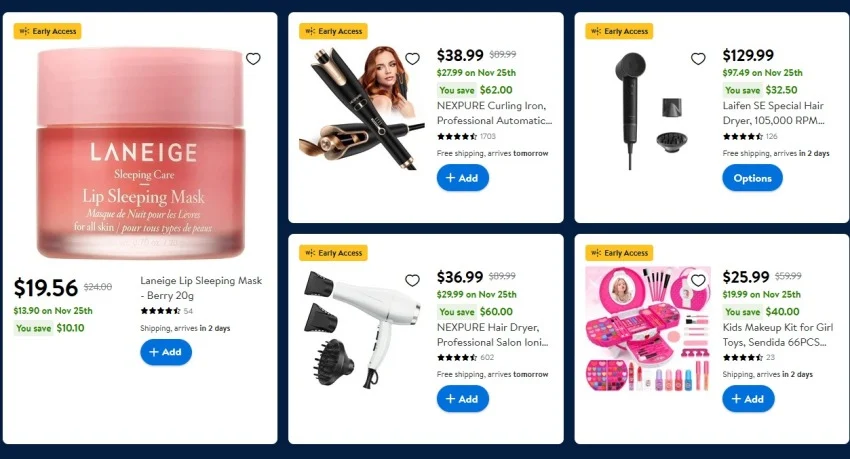850x459 pixels.
Task: Open the white hair dryer product image
Action: click(x=362, y=329)
